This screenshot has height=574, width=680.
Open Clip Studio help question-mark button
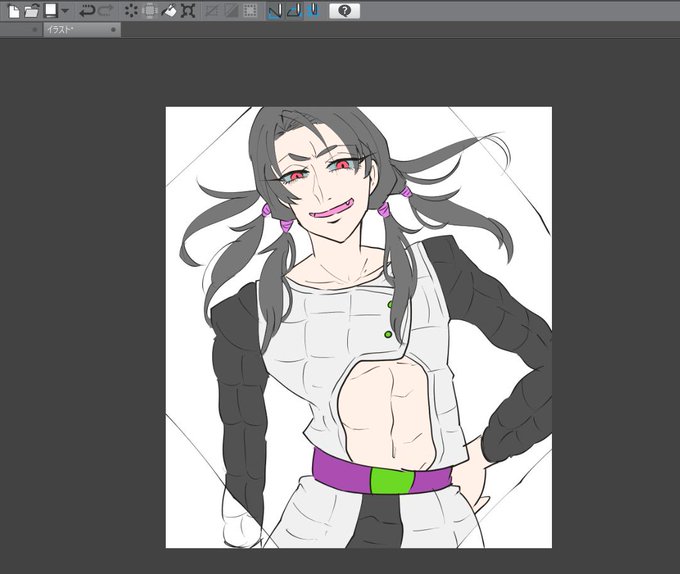point(344,11)
